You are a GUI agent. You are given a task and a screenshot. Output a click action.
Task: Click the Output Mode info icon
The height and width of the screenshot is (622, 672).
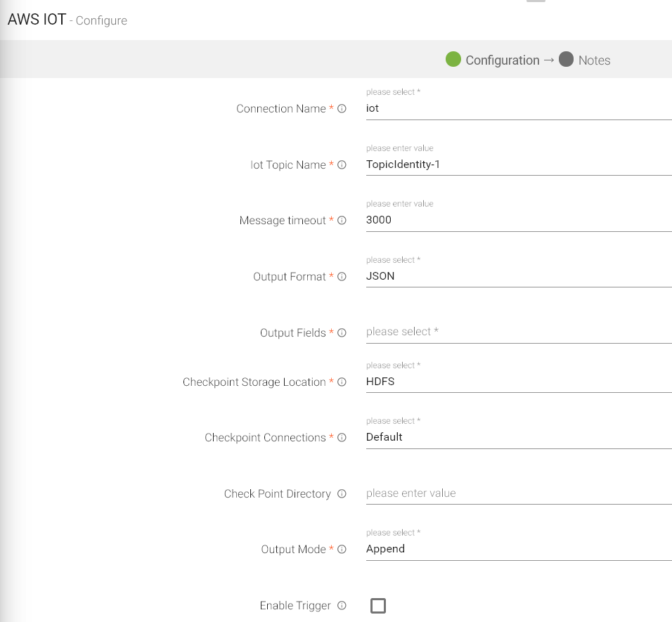(x=342, y=550)
